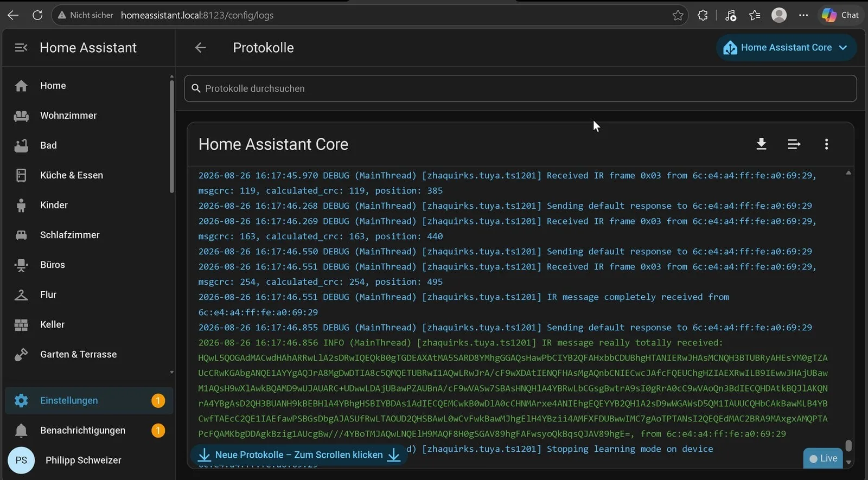Open the Schlafzimmer bed icon
Image resolution: width=868 pixels, height=480 pixels.
coord(21,235)
